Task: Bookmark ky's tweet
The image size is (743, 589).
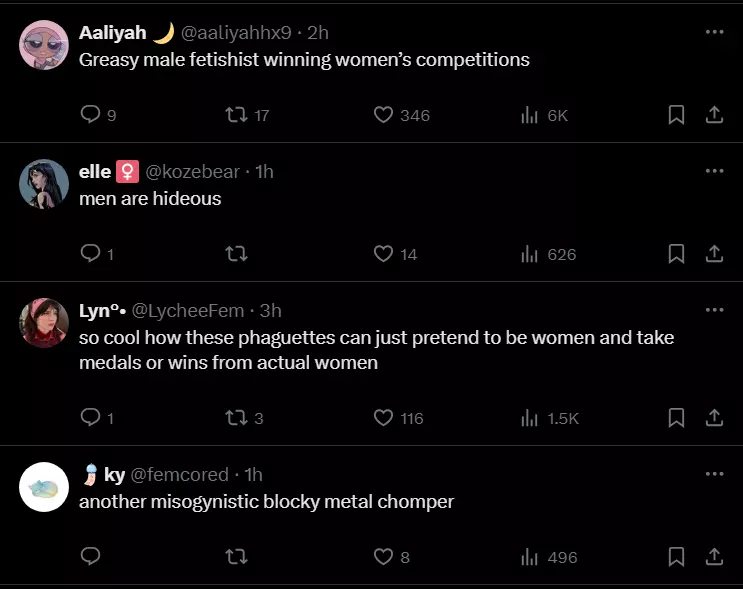Action: [676, 557]
